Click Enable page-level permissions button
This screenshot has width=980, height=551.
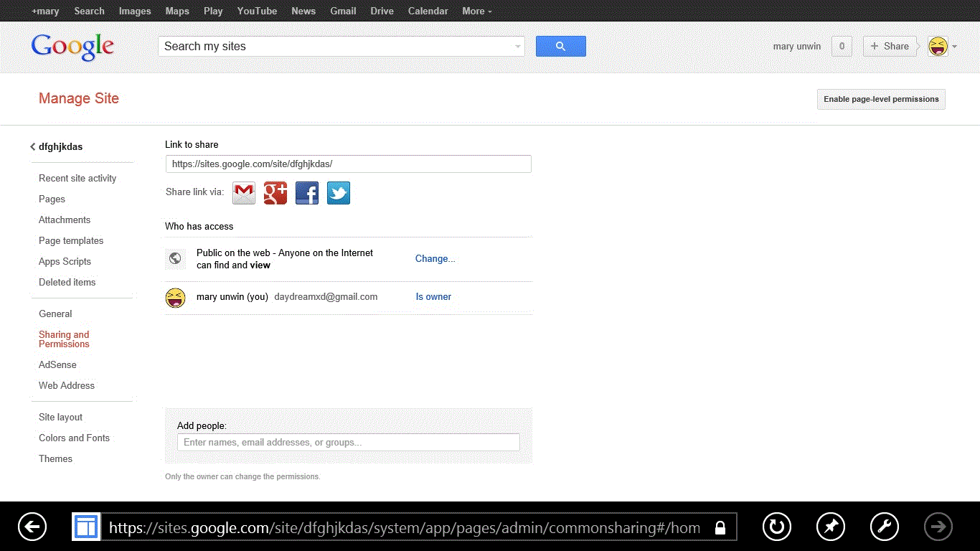(881, 99)
